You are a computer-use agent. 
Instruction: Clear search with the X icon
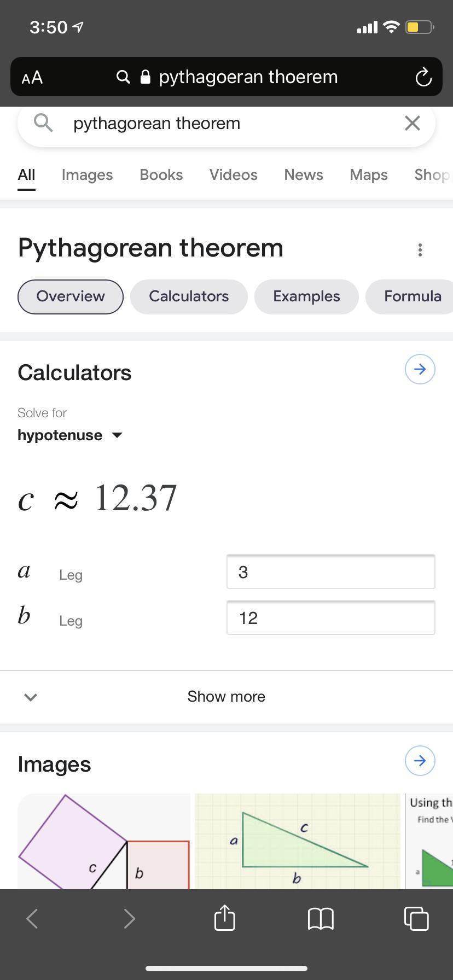413,123
